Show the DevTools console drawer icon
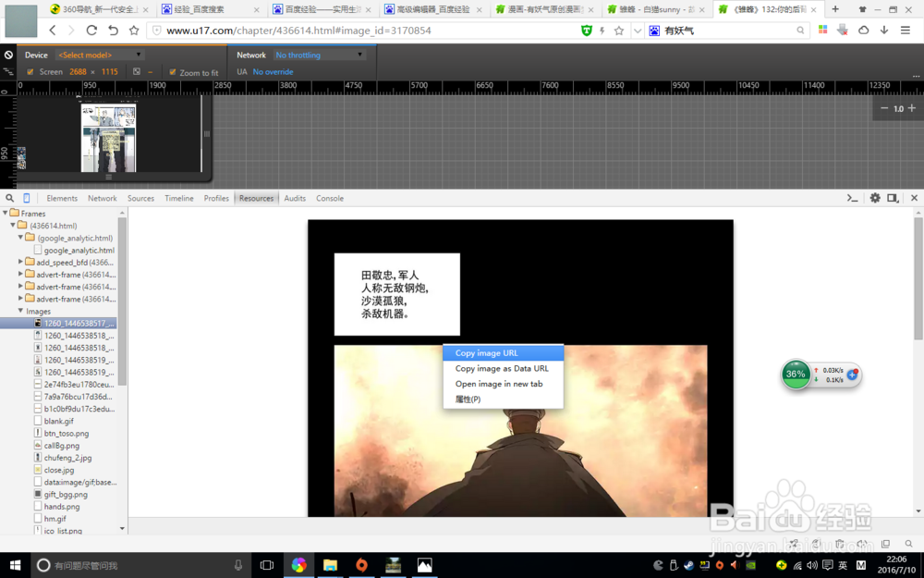 (852, 198)
